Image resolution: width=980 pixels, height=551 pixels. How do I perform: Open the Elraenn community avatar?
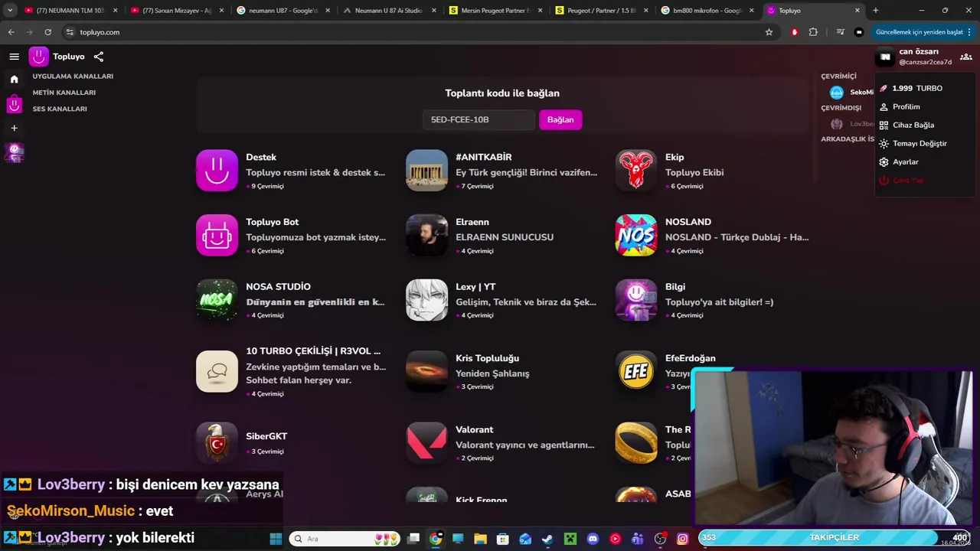point(426,235)
